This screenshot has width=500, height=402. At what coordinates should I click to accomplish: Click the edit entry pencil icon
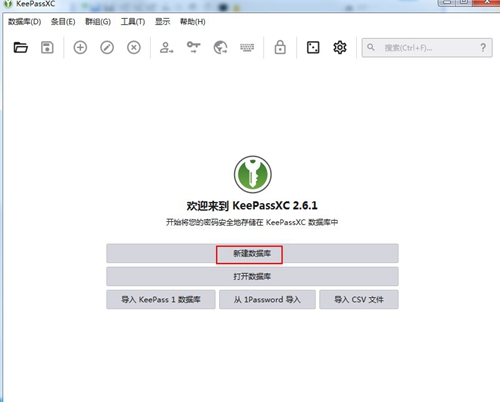click(x=107, y=48)
